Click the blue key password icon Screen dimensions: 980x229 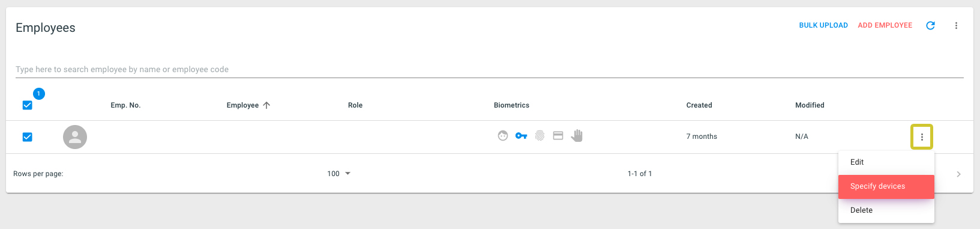521,136
